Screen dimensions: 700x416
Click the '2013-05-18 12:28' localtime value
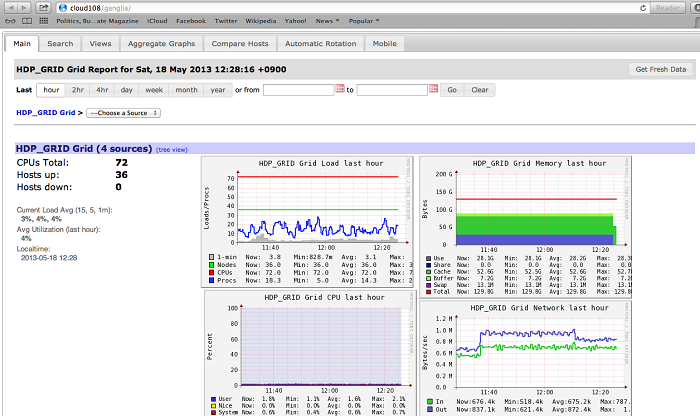coord(49,258)
